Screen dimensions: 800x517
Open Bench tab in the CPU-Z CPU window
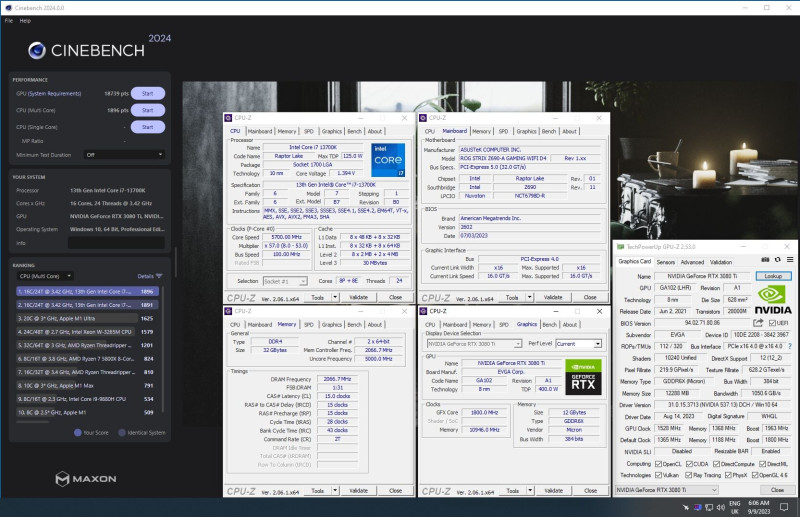[x=354, y=131]
